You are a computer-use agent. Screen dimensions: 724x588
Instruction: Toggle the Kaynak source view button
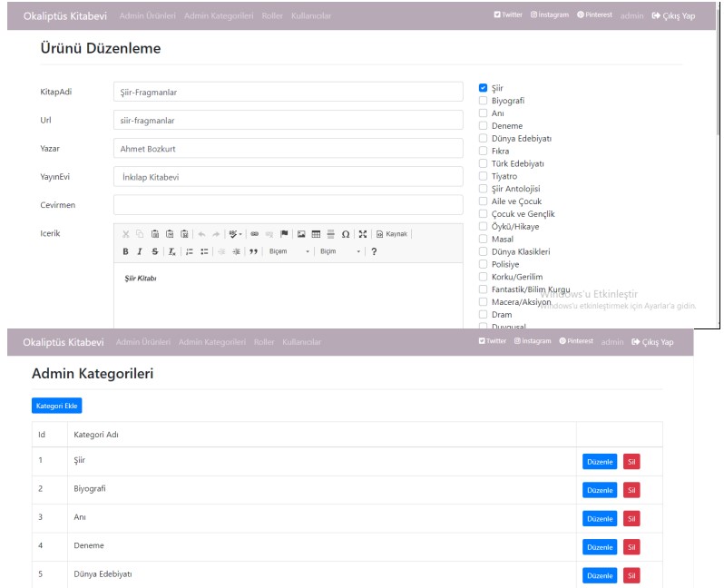392,234
